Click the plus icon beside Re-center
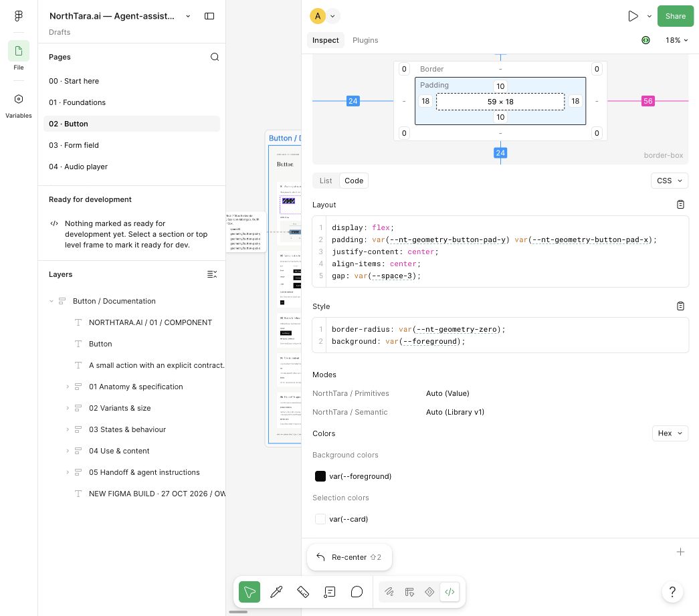 point(680,552)
